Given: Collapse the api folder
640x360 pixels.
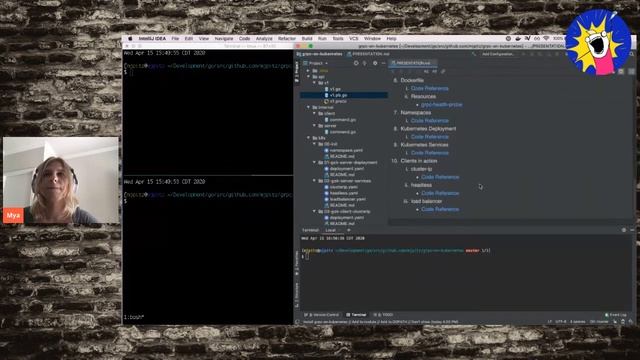Looking at the screenshot, I should 309,77.
